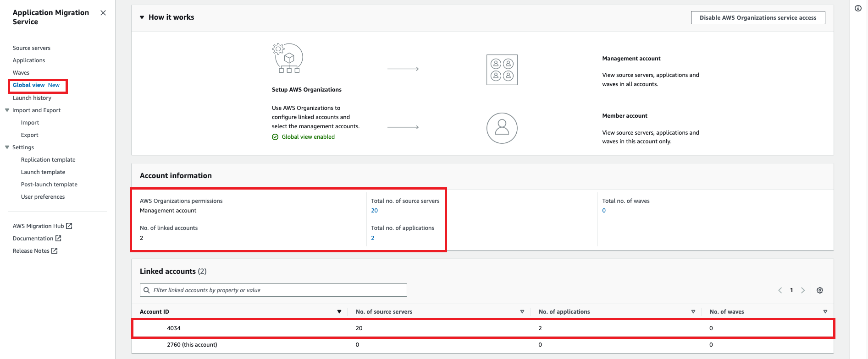Viewport: 868px width, 359px height.
Task: Open User preferences
Action: (x=43, y=197)
